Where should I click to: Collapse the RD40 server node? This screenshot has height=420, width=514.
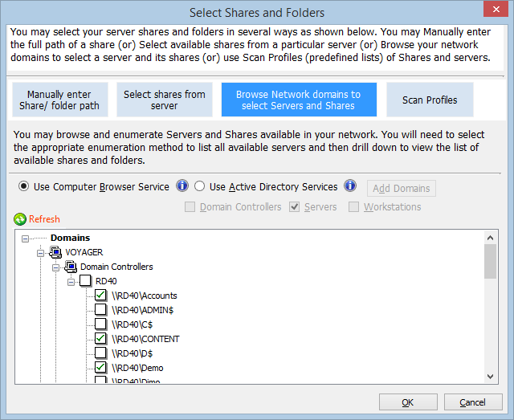(71, 282)
